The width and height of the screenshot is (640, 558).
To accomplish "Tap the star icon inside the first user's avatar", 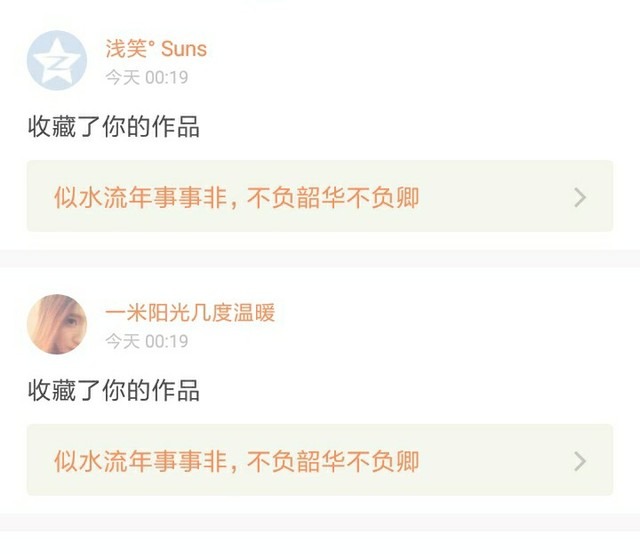I will click(57, 61).
